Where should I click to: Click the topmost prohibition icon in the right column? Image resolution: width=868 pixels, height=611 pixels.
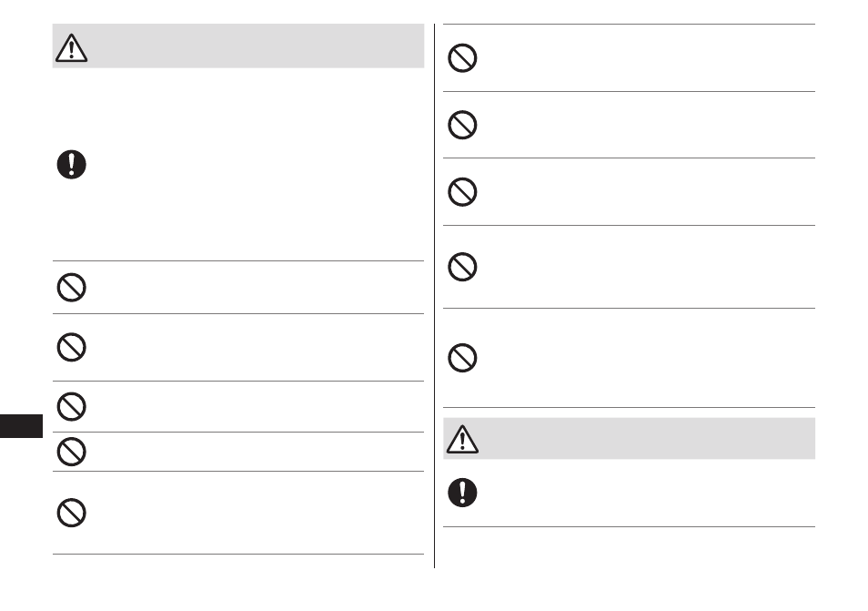462,57
